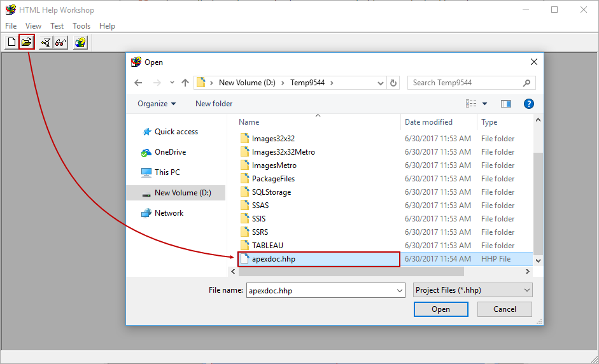Click the Compile HTML file toolbar icon
Image resolution: width=599 pixels, height=364 pixels.
(45, 42)
